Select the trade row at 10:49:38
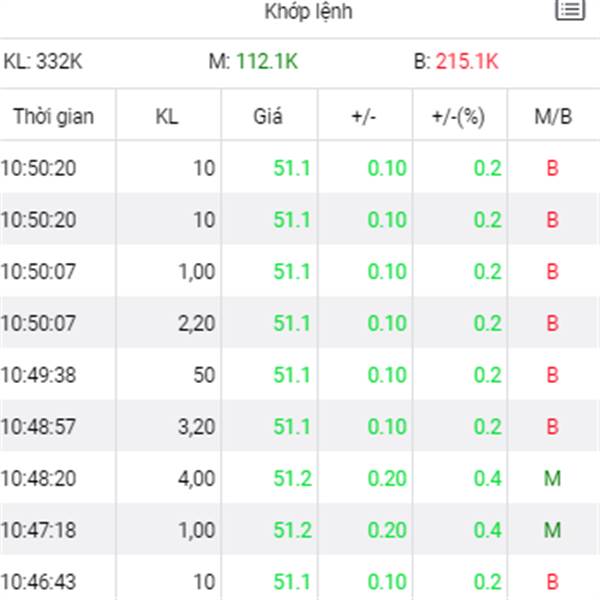Viewport: 600px width, 600px height. pos(300,375)
